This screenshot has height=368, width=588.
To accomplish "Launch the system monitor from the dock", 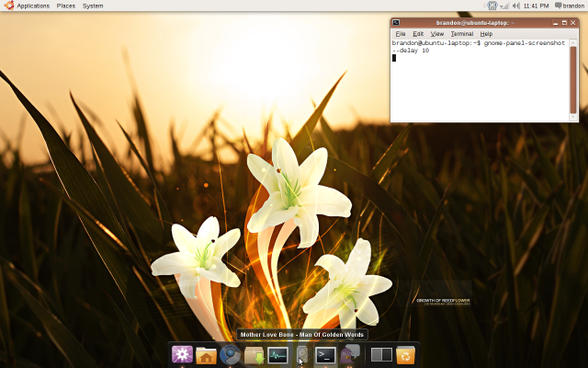I will (277, 355).
